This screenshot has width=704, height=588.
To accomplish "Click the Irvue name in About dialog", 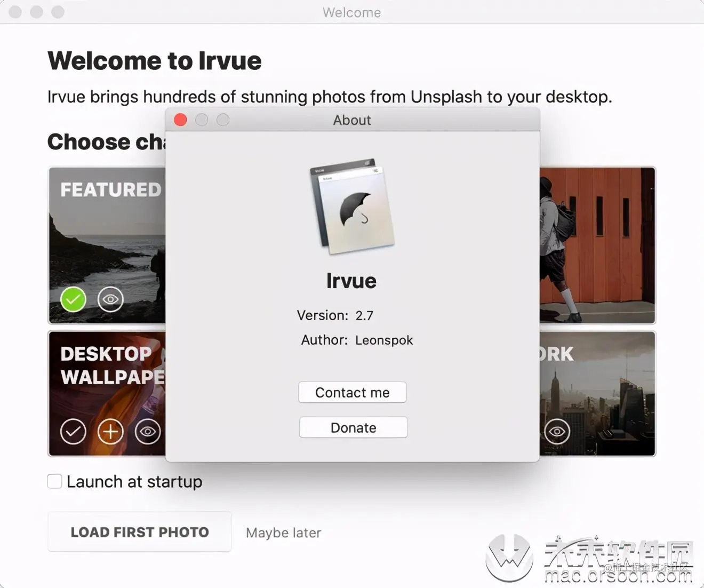I will (x=351, y=281).
